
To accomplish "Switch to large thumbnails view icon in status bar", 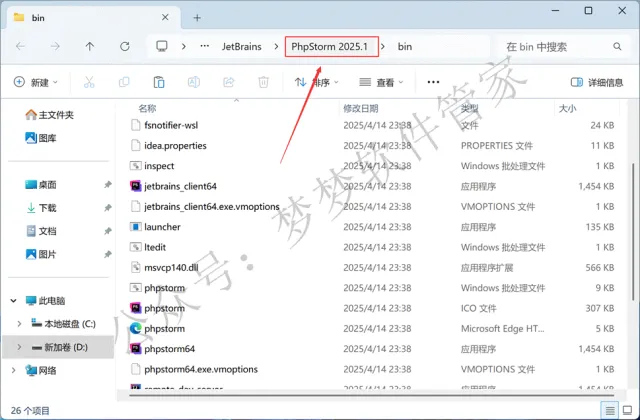I will pyautogui.click(x=627, y=410).
